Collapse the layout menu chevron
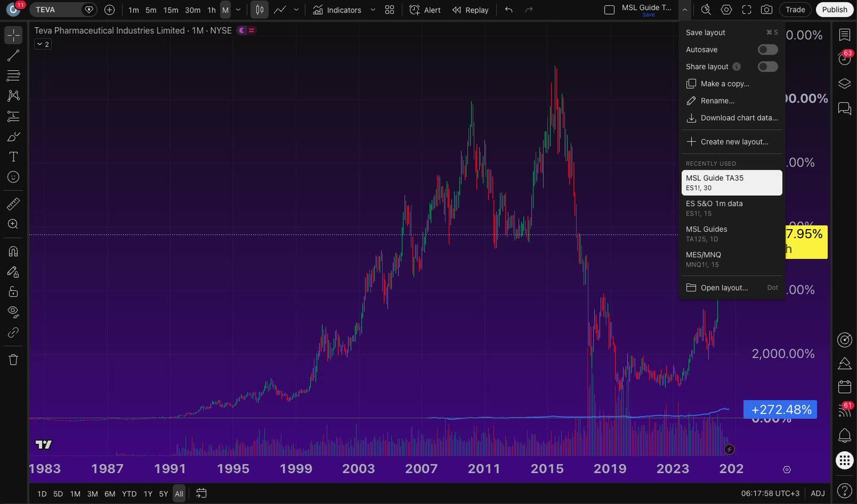The height and width of the screenshot is (504, 857). point(685,10)
